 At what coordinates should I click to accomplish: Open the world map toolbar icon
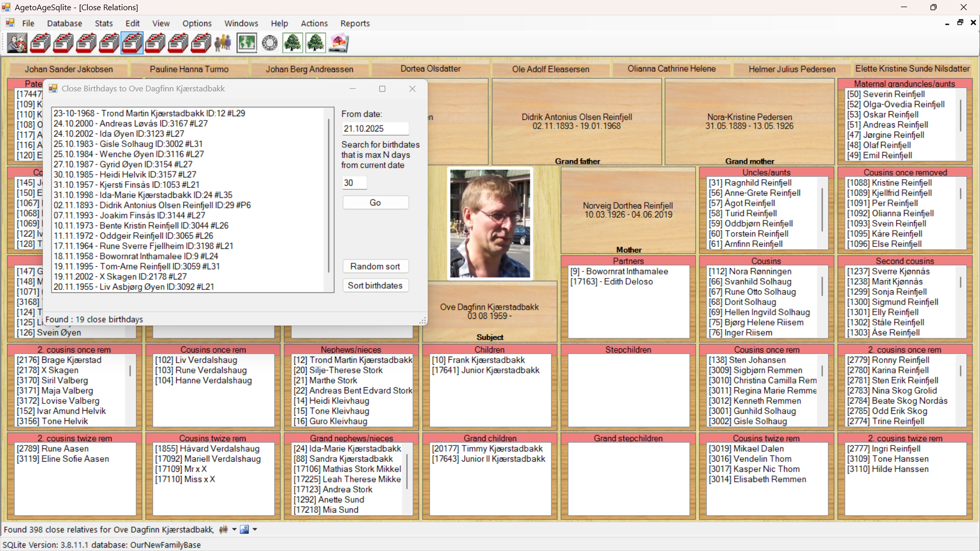[247, 43]
